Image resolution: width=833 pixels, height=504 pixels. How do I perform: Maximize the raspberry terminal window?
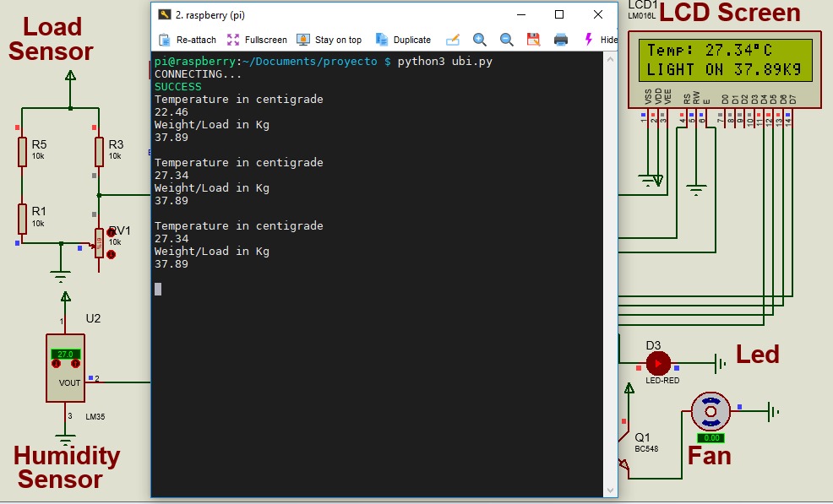(x=558, y=14)
